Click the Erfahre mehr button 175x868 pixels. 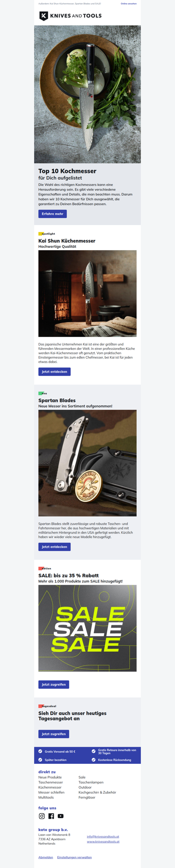point(52,214)
